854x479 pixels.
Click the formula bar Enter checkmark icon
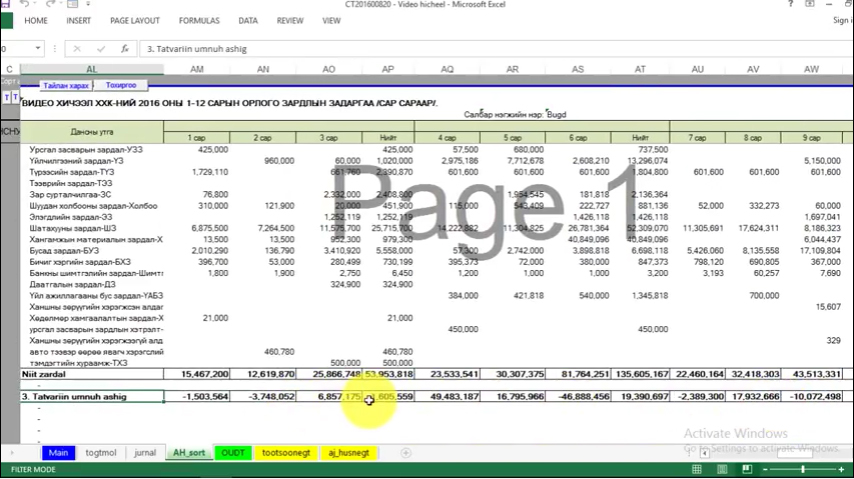click(x=100, y=48)
